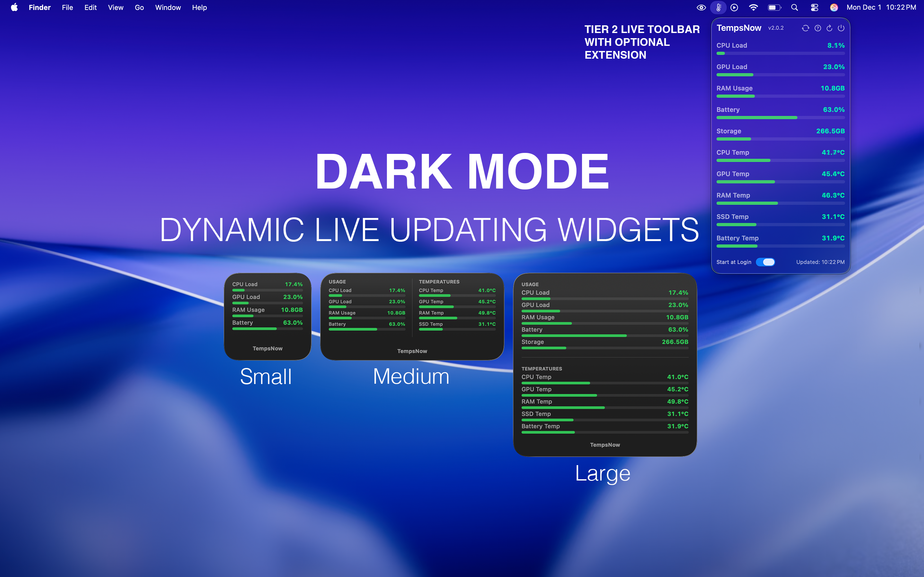Click the TempsNow thermometer menu bar icon
This screenshot has height=577, width=924.
point(718,7)
